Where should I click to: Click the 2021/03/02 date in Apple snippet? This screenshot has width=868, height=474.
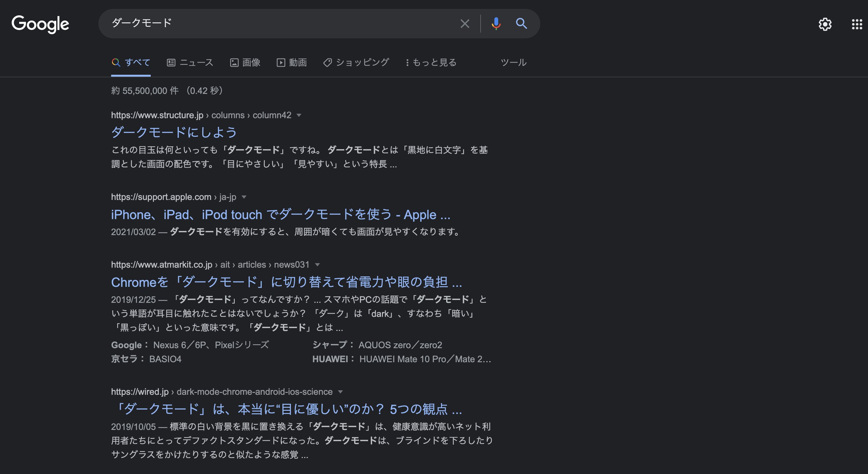tap(133, 232)
